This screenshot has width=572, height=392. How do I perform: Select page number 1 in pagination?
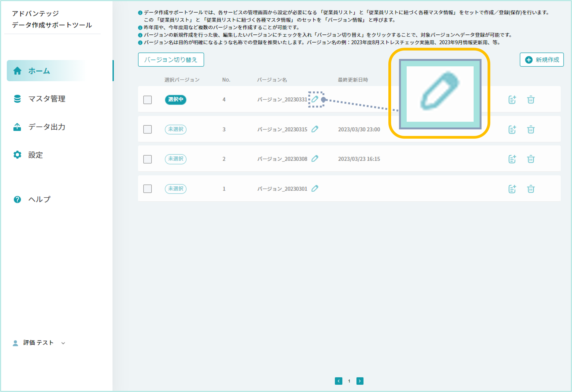349,381
